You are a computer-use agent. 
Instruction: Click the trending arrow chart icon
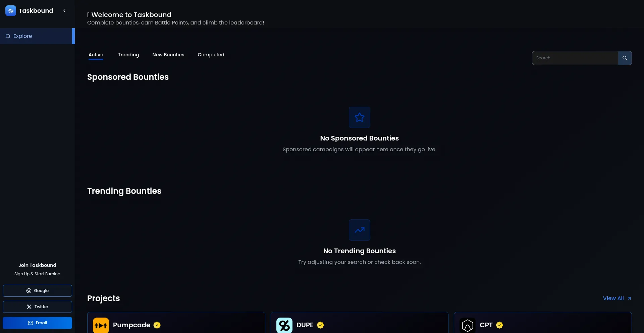click(x=359, y=230)
